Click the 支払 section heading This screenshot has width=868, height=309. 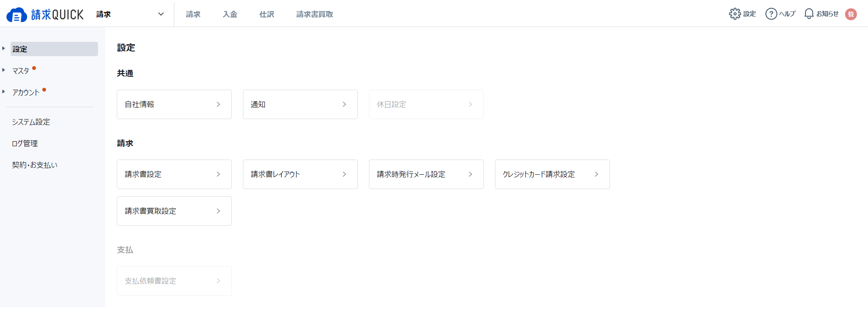(x=125, y=250)
